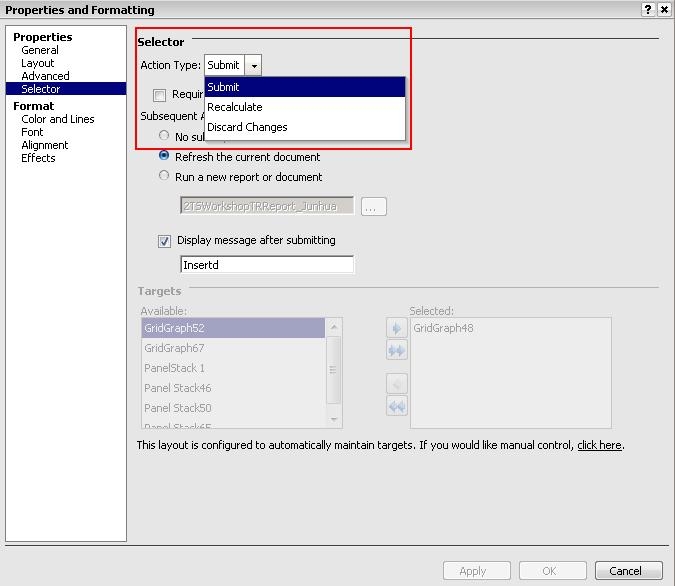Click the remove-all double arrow button
Viewport: 675px width, 586px height.
point(396,406)
